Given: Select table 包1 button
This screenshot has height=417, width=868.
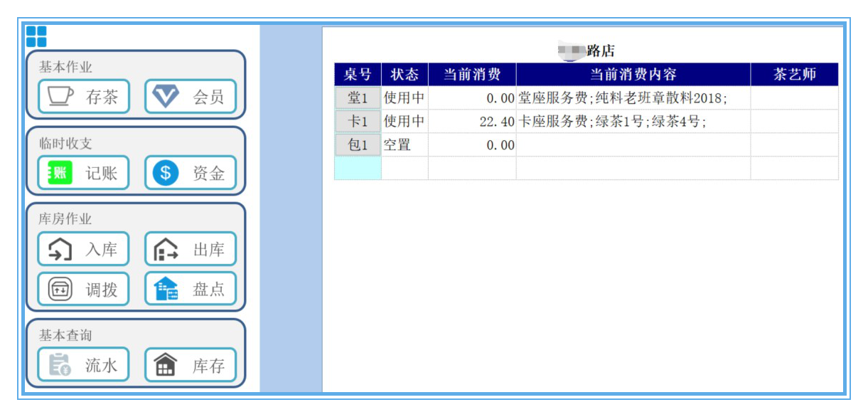Looking at the screenshot, I should pyautogui.click(x=358, y=145).
